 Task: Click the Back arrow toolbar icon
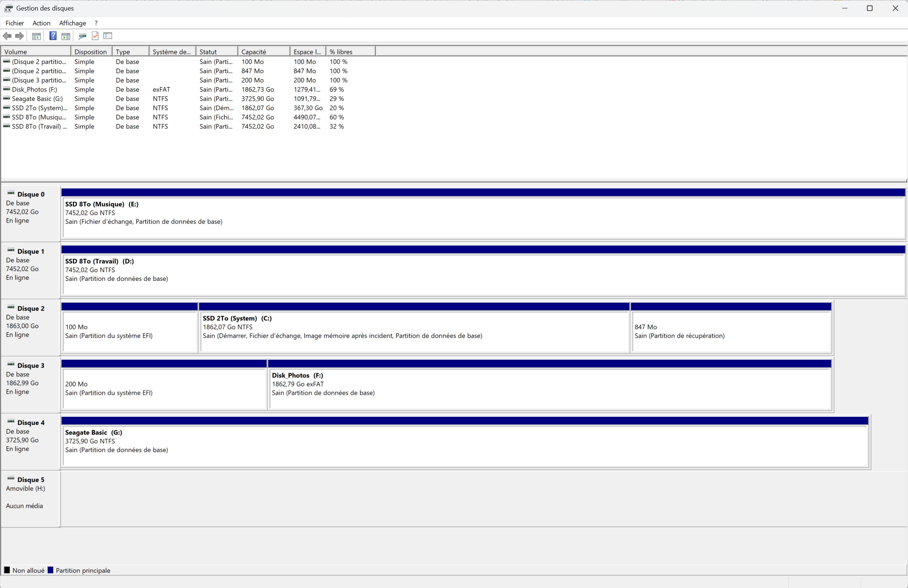coord(7,36)
